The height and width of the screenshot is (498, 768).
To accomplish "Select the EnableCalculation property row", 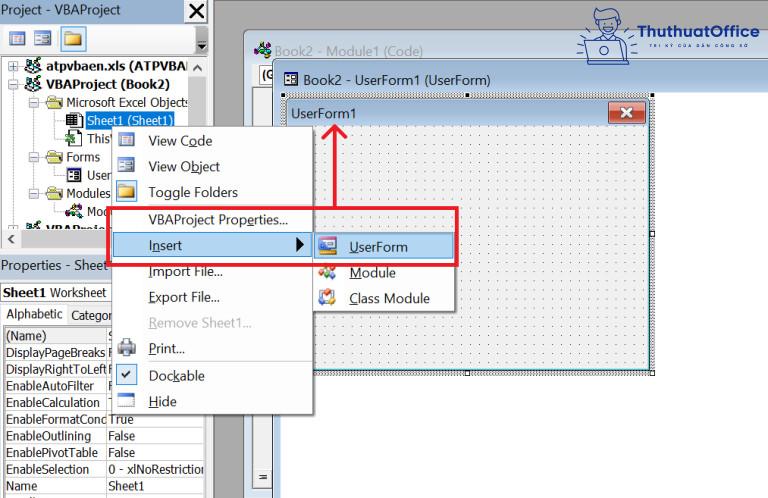I will coord(55,403).
